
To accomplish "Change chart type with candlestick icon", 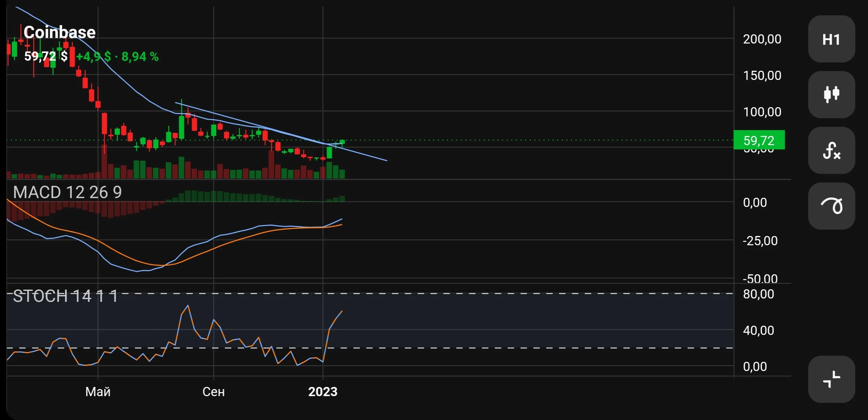I will point(831,95).
